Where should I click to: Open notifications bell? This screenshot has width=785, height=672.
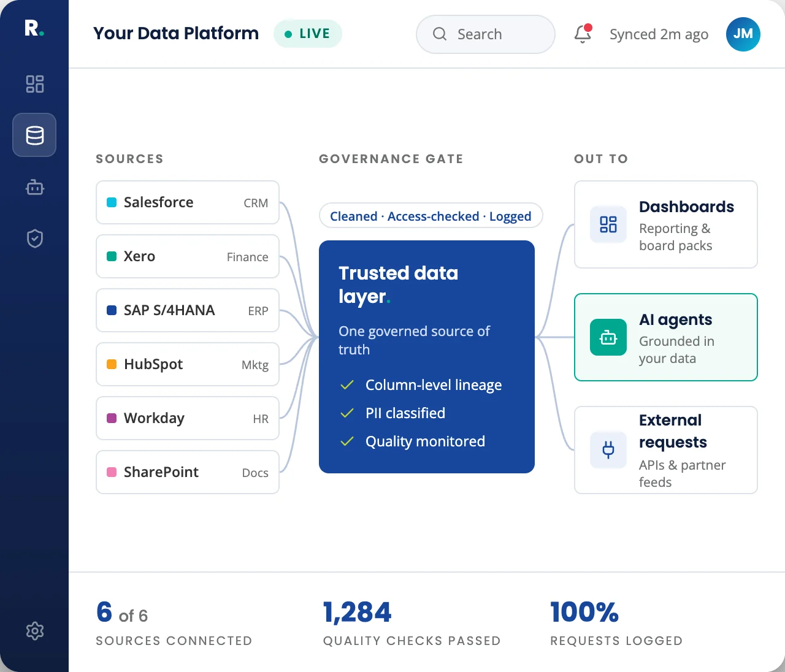(x=583, y=34)
